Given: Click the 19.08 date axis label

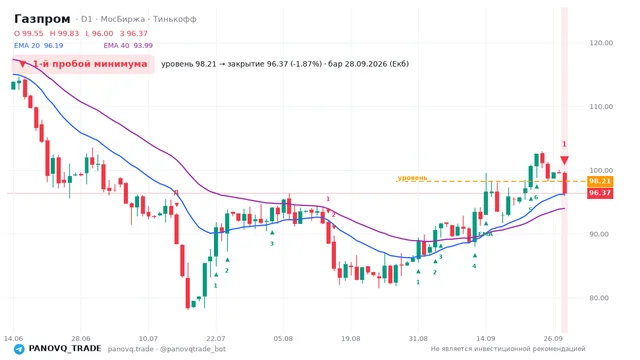Looking at the screenshot, I should [351, 338].
